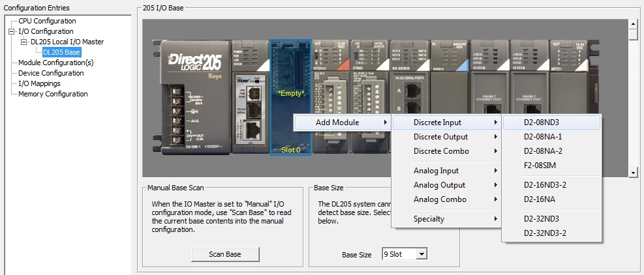Choose Discrete Input menu item

[446, 123]
